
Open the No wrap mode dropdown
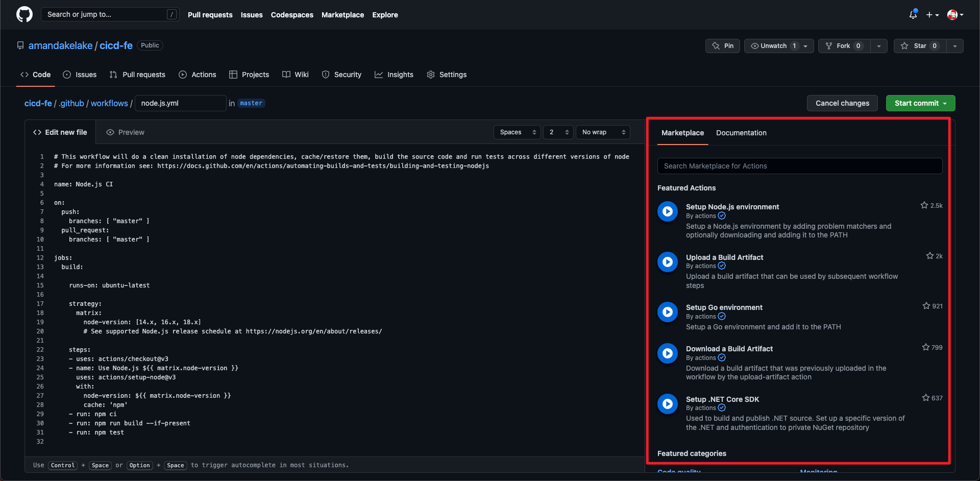tap(603, 132)
